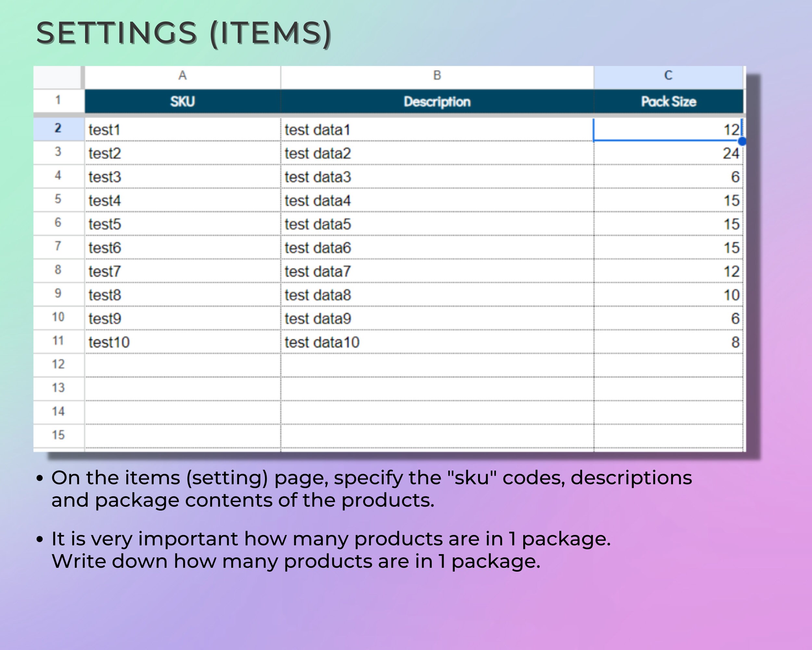
Task: Select row number 11
Action: click(58, 341)
